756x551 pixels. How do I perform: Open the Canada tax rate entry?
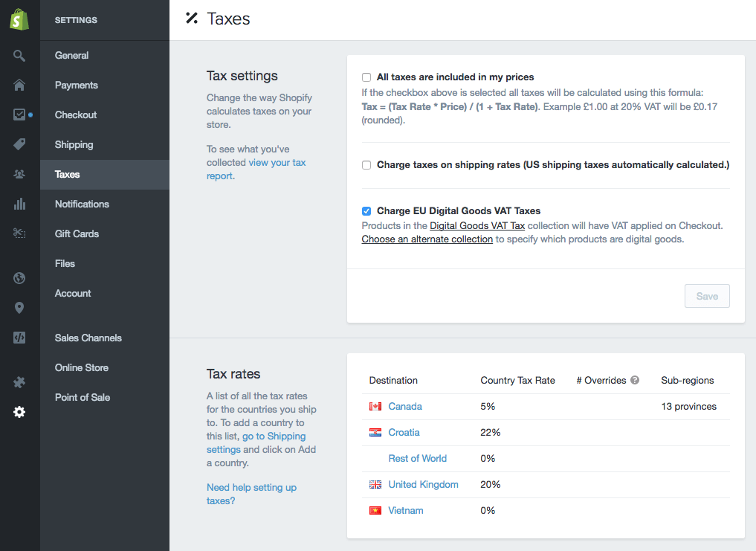click(405, 406)
